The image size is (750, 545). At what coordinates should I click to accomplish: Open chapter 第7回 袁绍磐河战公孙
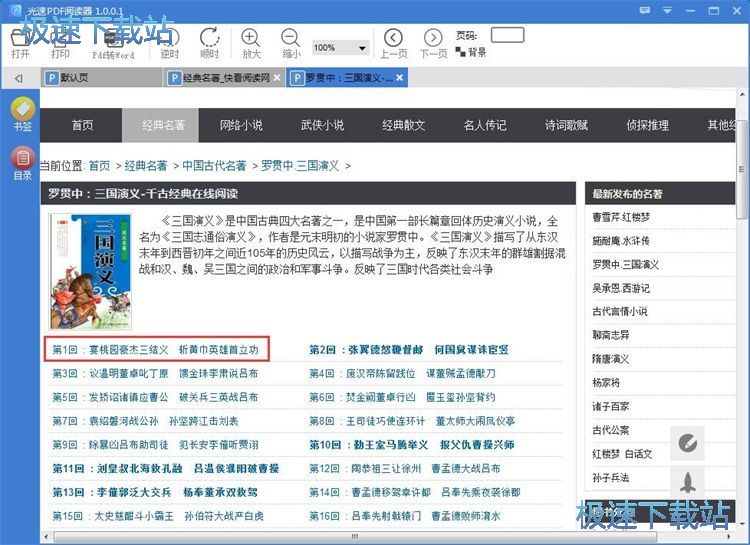pos(145,421)
